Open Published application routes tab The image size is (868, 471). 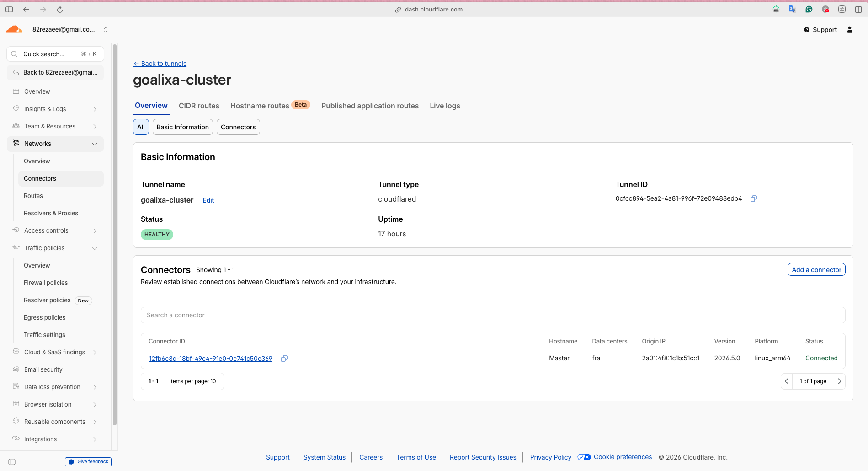tap(370, 106)
